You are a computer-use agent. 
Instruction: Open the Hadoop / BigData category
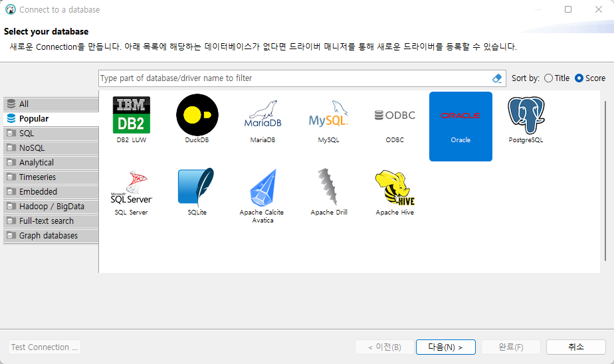tap(51, 207)
